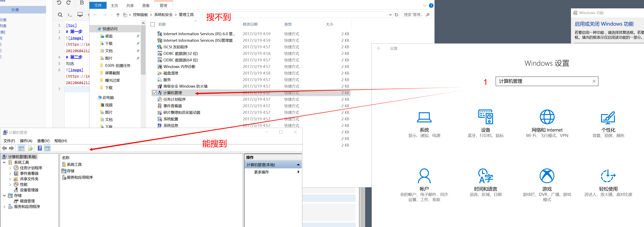Viewport: 644px width, 227px height.
Task: Open the Personalization settings icon
Action: pyautogui.click(x=608, y=117)
